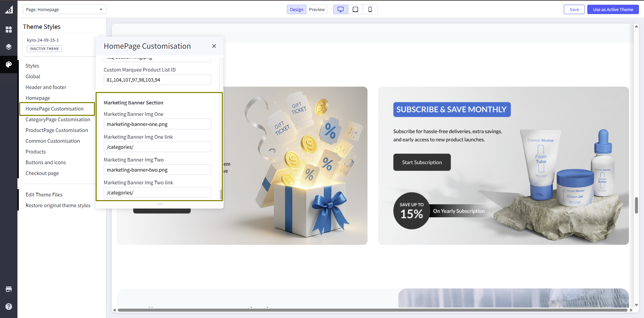Image resolution: width=644 pixels, height=318 pixels.
Task: Open the layers icon in sidebar
Action: coord(9,47)
